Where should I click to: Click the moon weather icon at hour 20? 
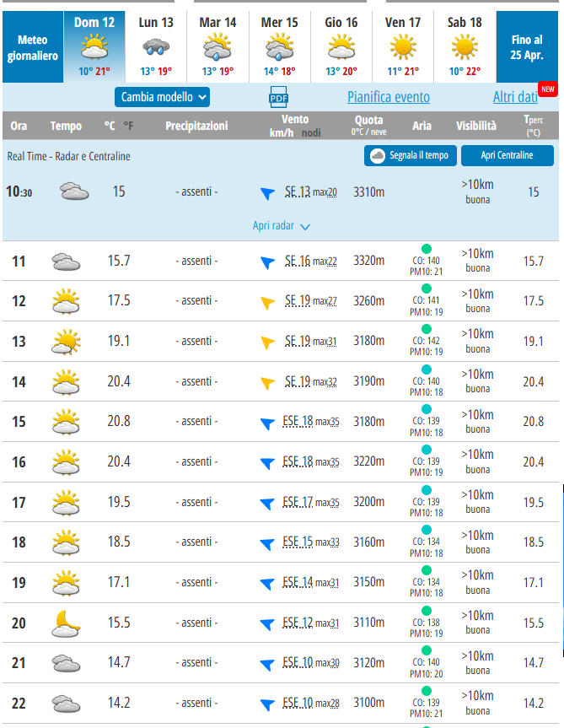point(66,623)
